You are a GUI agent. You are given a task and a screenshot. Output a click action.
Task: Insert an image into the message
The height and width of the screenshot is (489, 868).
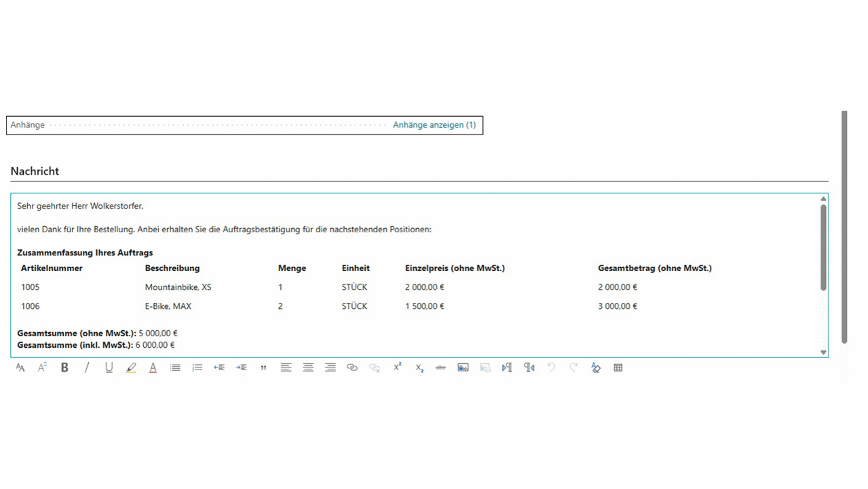(463, 367)
